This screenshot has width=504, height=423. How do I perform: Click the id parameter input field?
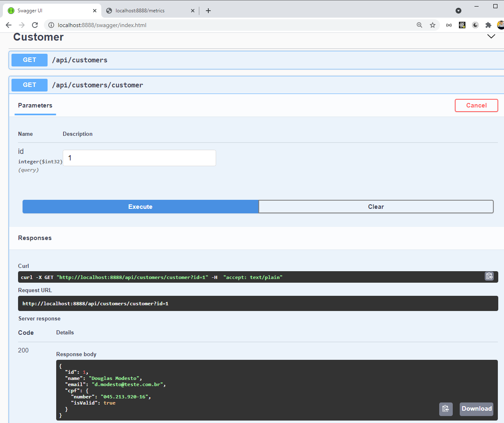point(139,158)
